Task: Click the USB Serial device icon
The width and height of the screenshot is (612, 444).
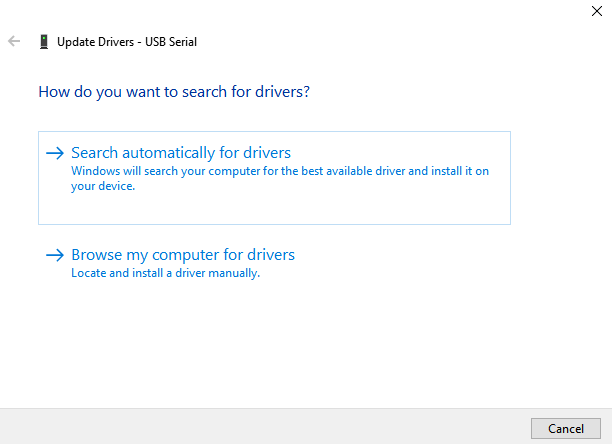Action: pos(44,41)
